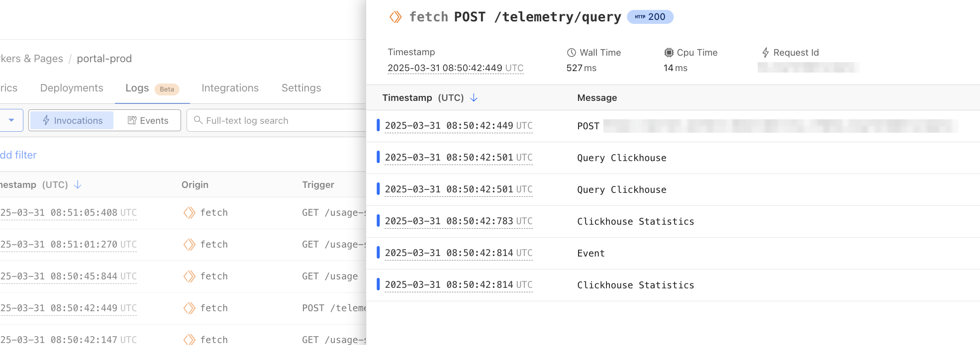The height and width of the screenshot is (345, 980).
Task: Switch the view to Events
Action: [x=148, y=120]
